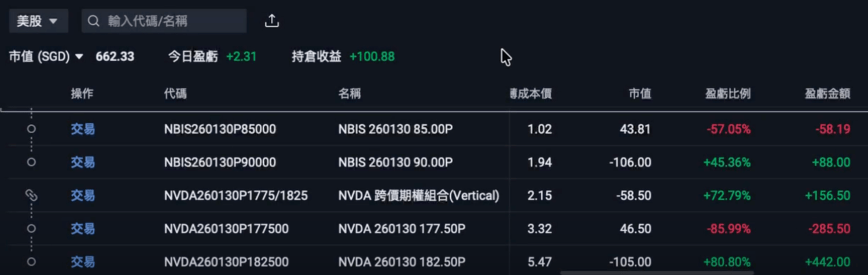The image size is (868, 275).
Task: Click the horizontal scrollbar at table bottom
Action: click(657, 273)
